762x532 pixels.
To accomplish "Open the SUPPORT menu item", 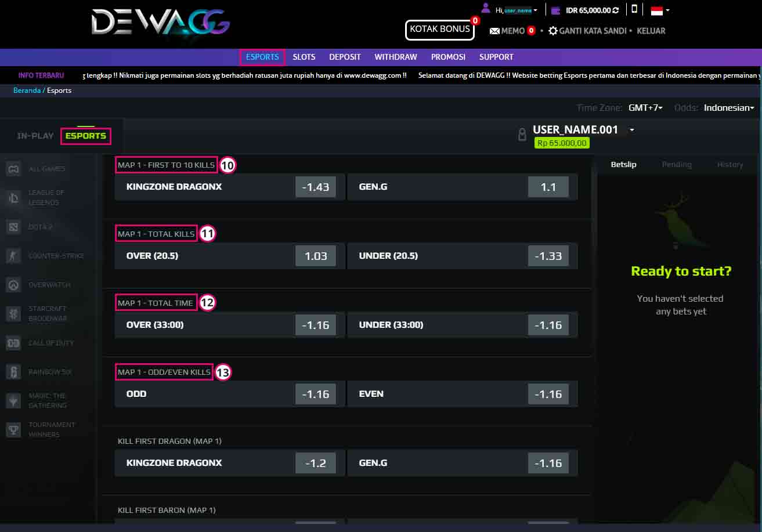I will 496,57.
